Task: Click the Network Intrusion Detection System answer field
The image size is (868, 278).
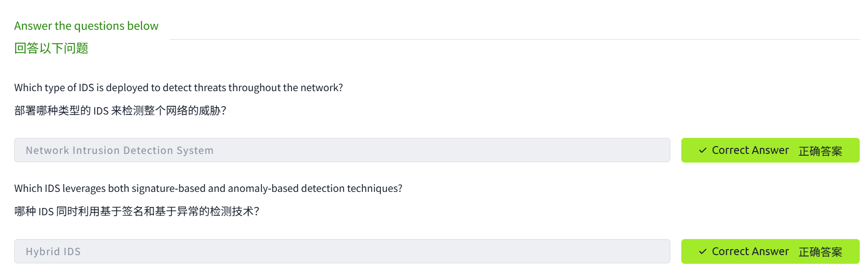Action: 342,150
